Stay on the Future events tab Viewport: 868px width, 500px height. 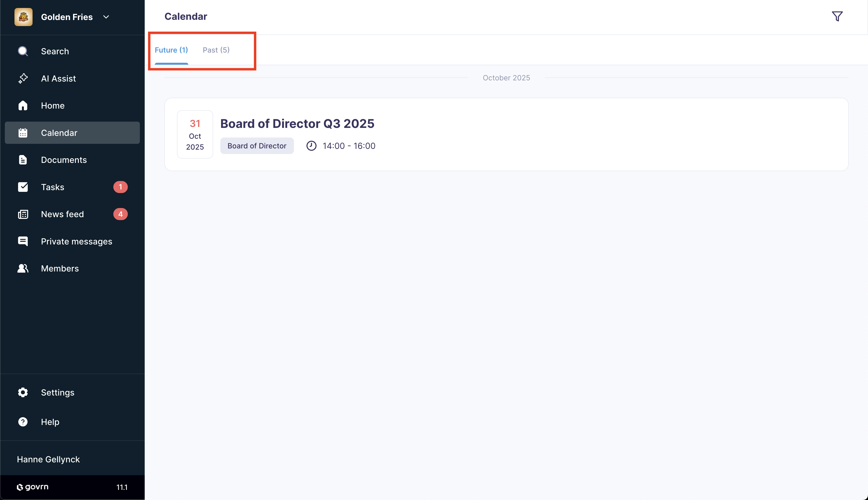coord(171,50)
